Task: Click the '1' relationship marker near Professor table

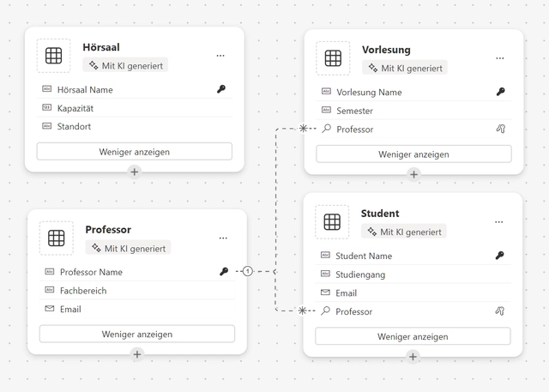Action: (248, 271)
